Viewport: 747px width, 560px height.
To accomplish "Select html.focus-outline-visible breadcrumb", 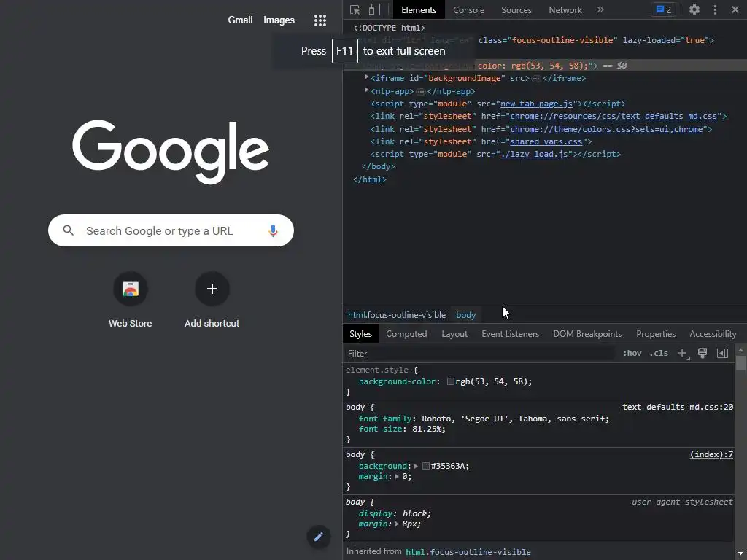I will coord(396,315).
